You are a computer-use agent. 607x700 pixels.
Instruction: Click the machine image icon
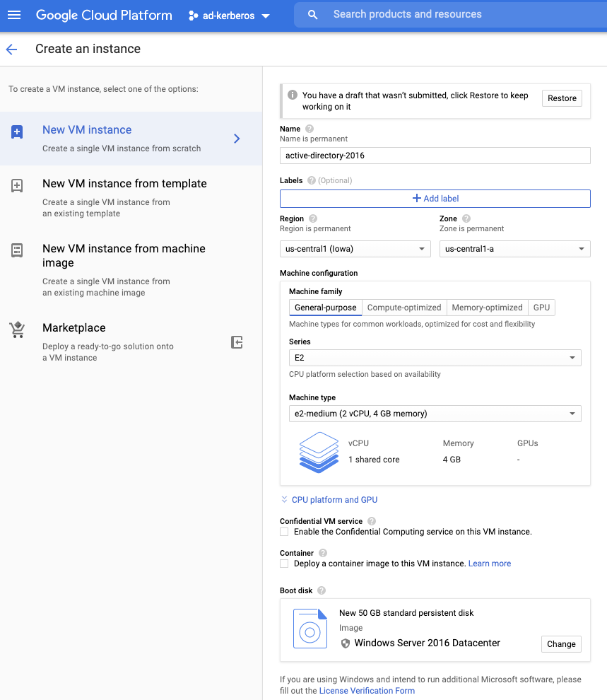tap(17, 250)
